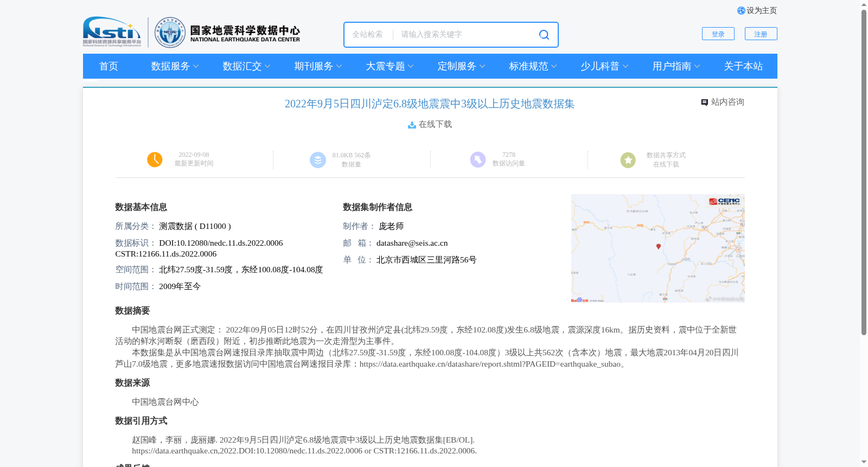Click the scrollbar up arrow
This screenshot has height=467, width=868.
[x=864, y=4]
